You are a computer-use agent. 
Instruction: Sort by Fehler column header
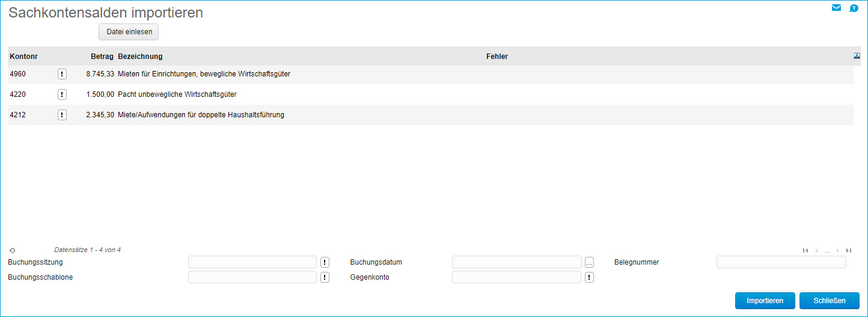coord(497,57)
